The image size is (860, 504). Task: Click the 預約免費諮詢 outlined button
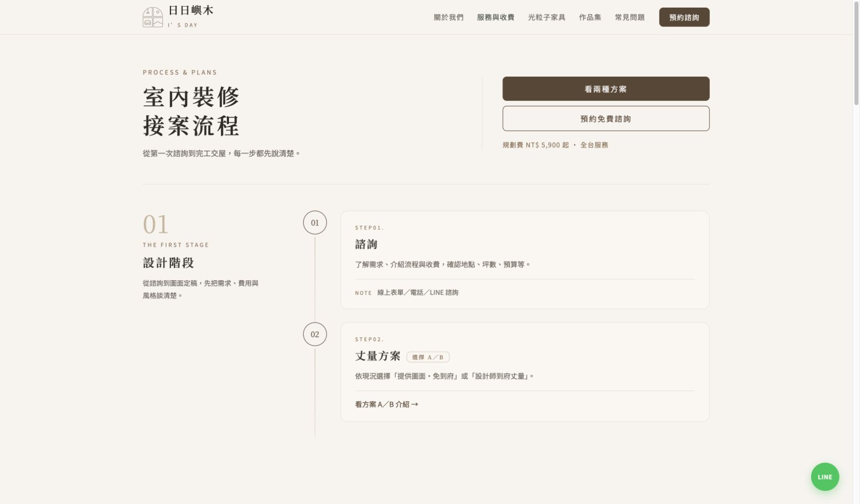click(606, 118)
